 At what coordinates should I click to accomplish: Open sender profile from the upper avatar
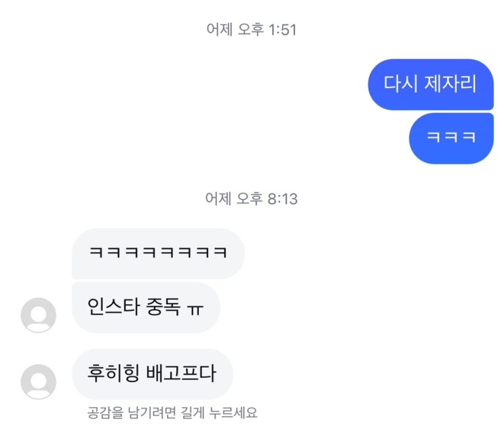pos(39,316)
